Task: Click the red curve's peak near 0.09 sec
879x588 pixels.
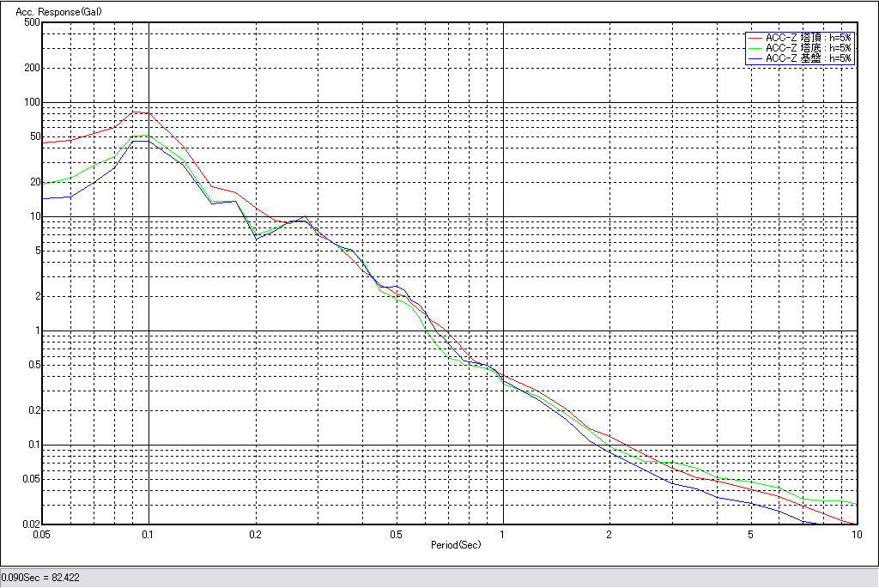Action: (135, 112)
